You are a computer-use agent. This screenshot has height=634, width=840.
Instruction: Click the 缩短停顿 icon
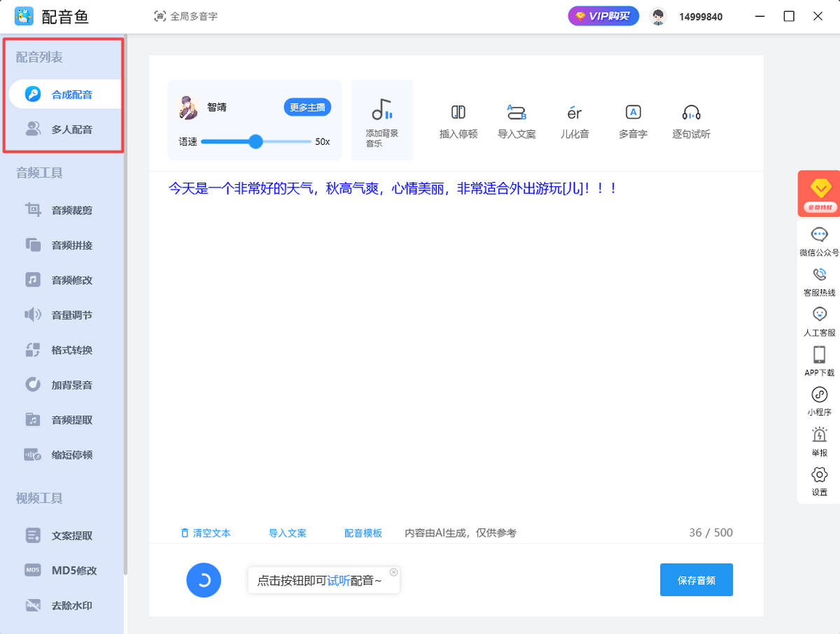(33, 455)
